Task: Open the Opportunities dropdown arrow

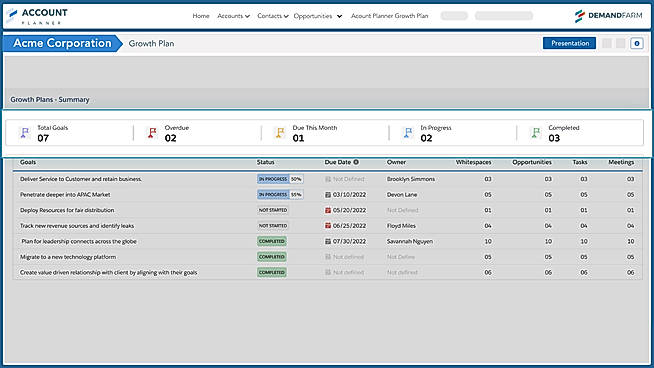Action: (x=340, y=16)
